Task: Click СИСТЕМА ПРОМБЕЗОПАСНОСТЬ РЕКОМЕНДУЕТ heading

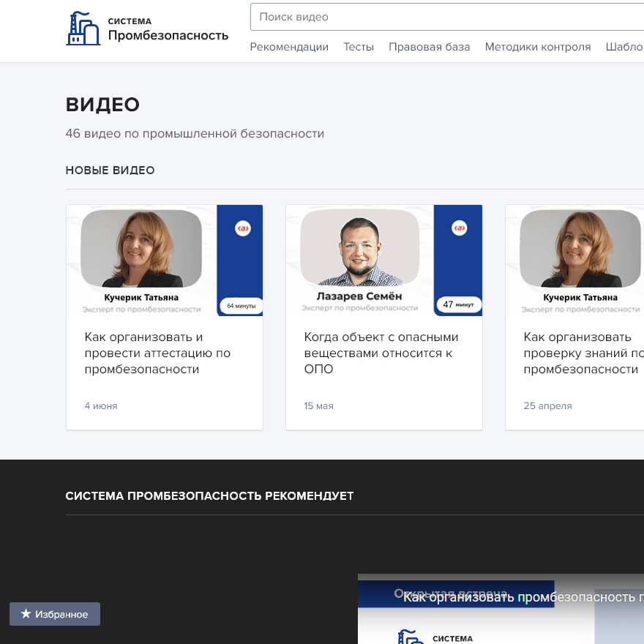Action: 209,495
